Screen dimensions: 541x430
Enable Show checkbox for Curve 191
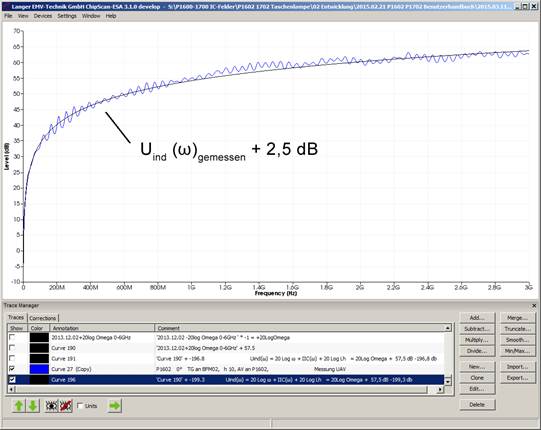click(12, 358)
